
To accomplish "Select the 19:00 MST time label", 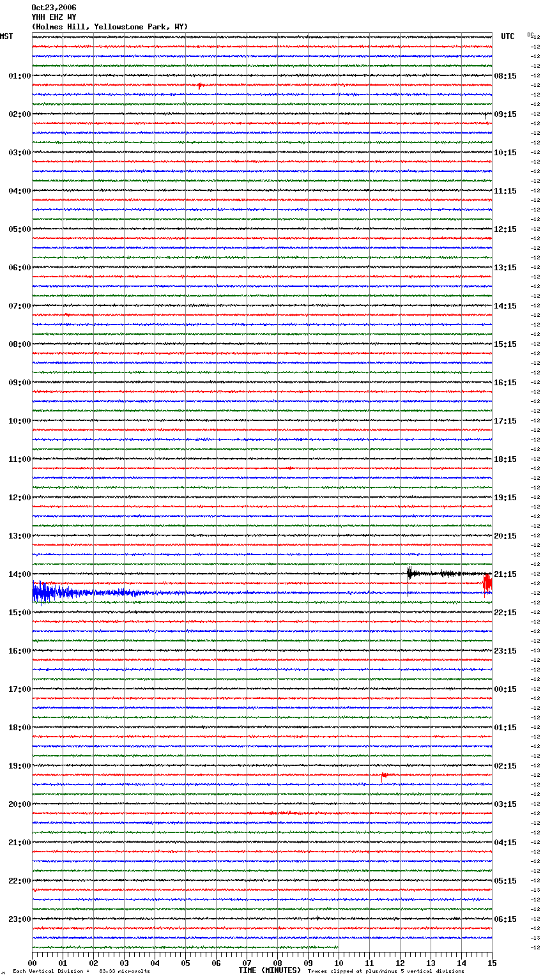I will coord(20,766).
